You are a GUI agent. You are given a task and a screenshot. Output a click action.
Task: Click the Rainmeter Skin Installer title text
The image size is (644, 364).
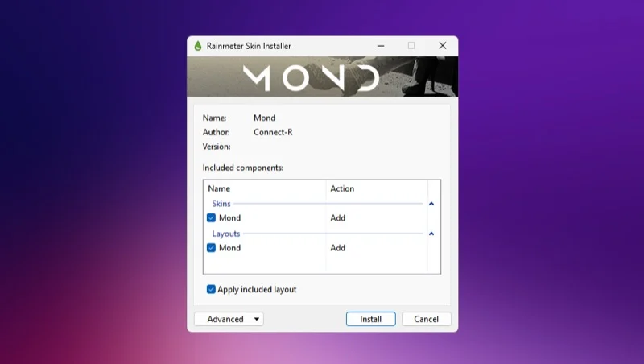249,46
